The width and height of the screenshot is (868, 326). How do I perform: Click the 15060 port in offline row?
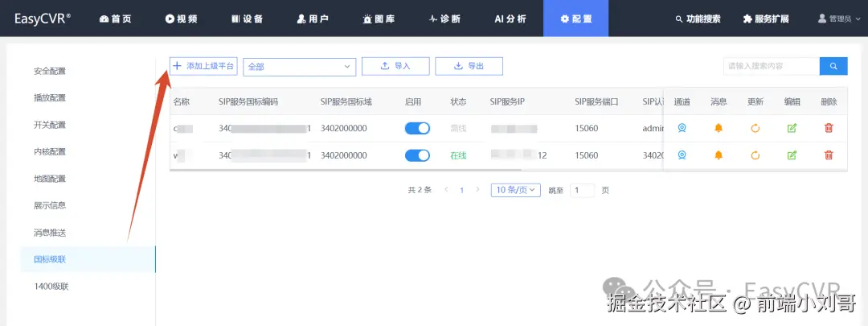tap(587, 129)
